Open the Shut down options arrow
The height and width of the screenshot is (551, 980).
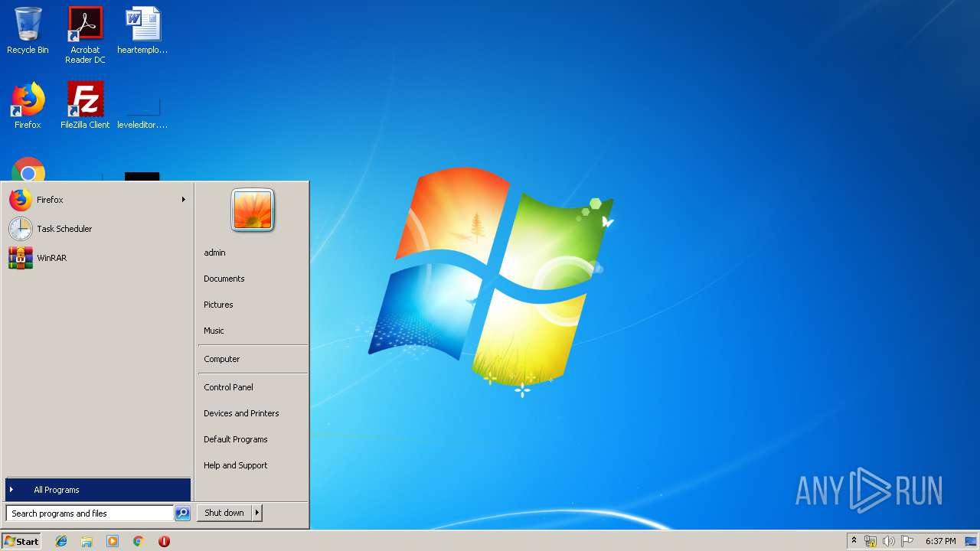(x=257, y=513)
